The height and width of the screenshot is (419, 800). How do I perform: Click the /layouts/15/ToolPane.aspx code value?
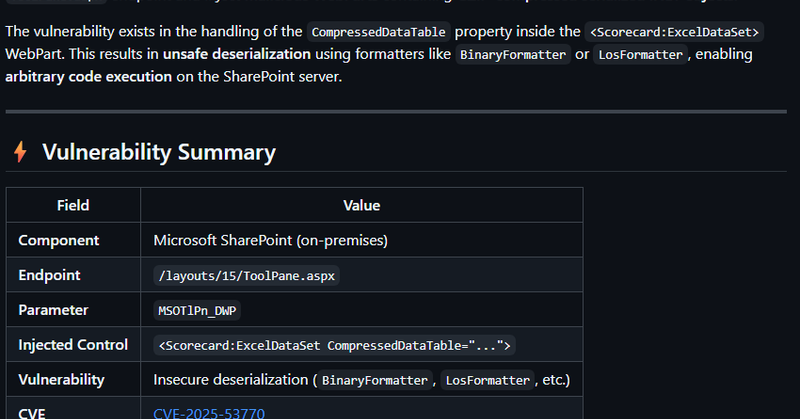246,276
